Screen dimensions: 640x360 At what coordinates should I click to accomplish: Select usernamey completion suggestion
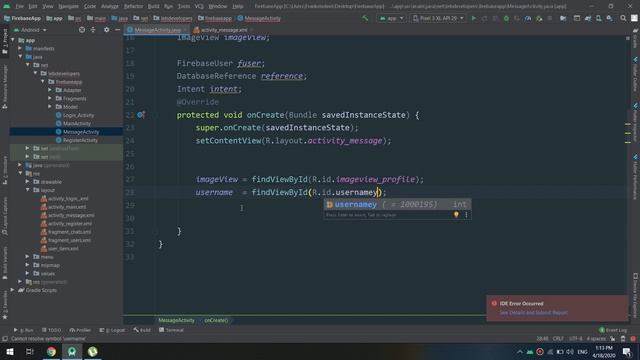coord(398,204)
